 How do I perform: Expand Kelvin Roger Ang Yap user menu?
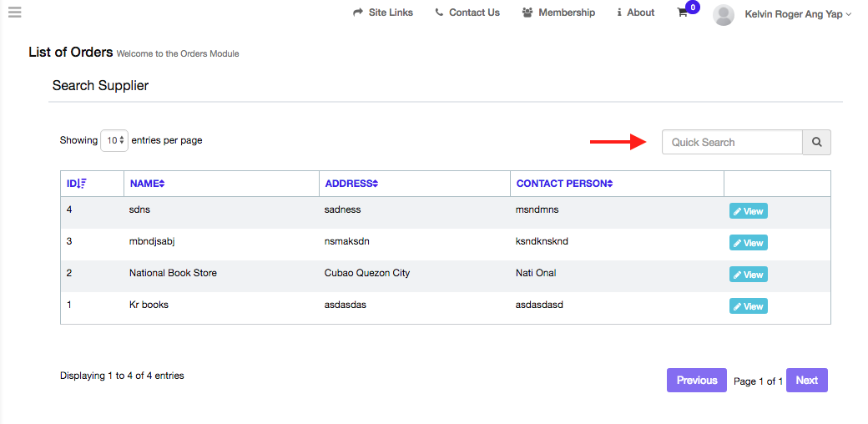point(798,14)
